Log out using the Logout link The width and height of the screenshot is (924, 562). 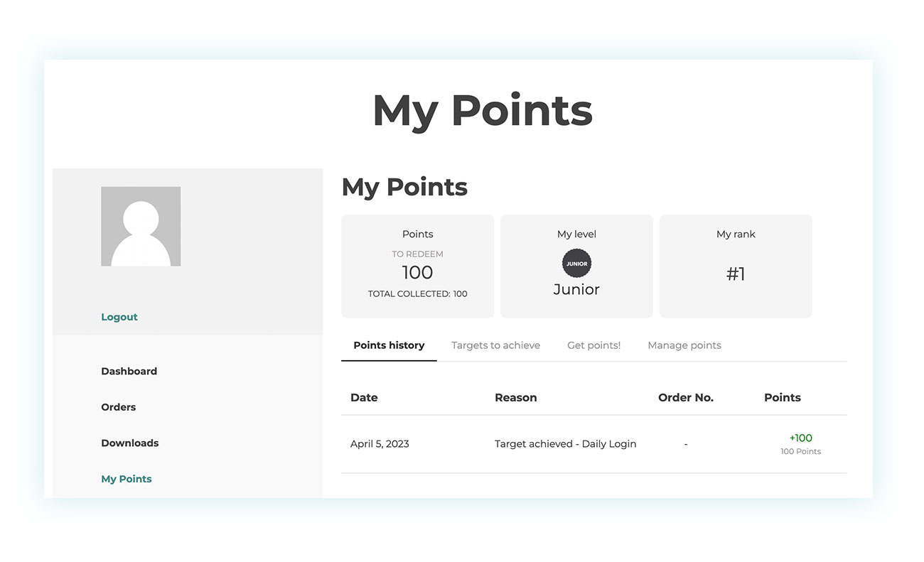119,317
